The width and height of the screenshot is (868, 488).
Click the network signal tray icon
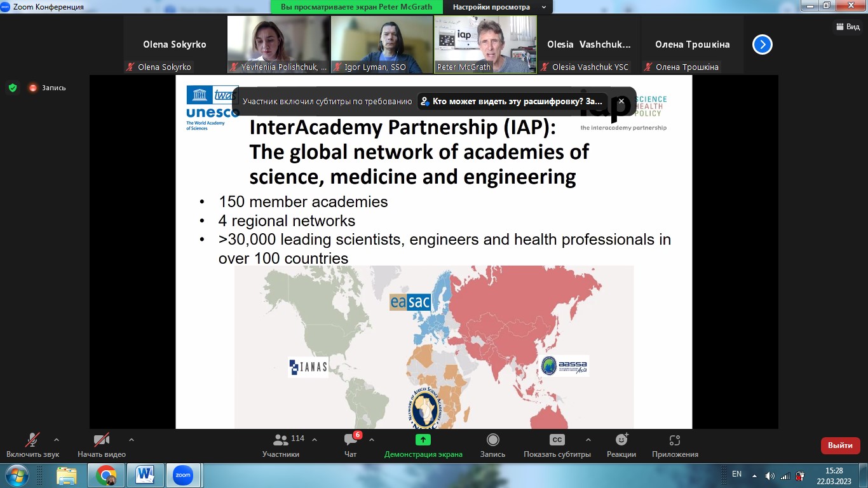pos(785,475)
